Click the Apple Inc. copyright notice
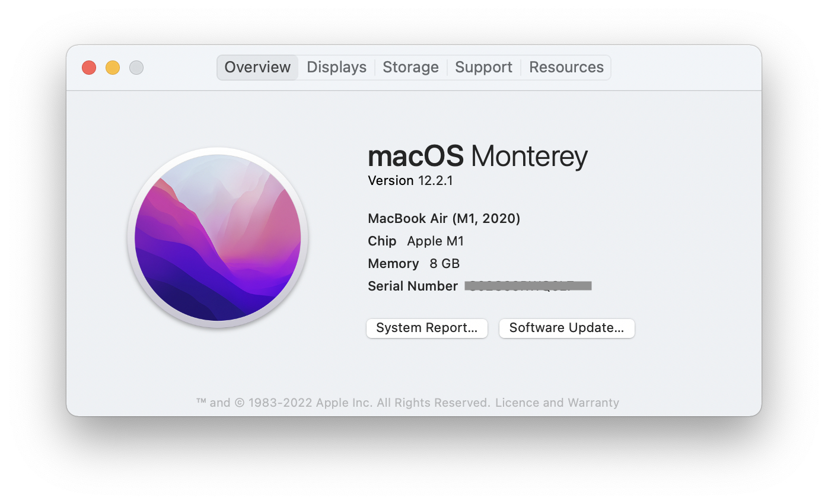 pos(343,403)
